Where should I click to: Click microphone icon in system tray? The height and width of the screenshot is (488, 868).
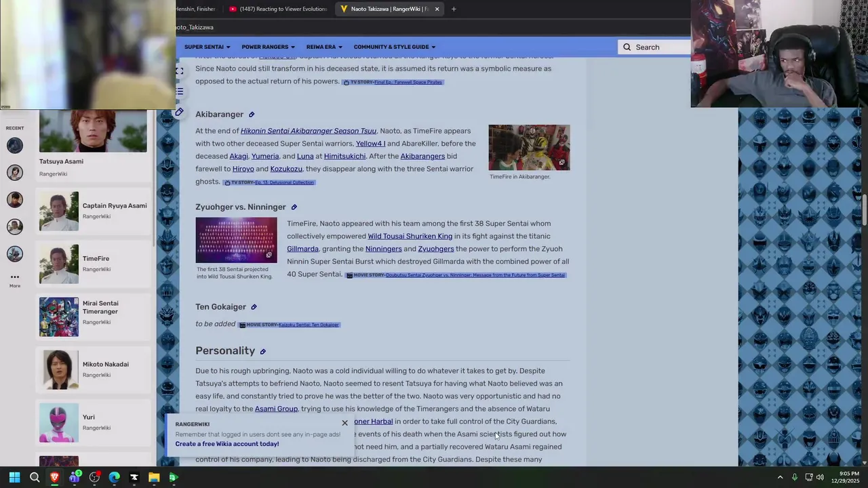pyautogui.click(x=794, y=477)
